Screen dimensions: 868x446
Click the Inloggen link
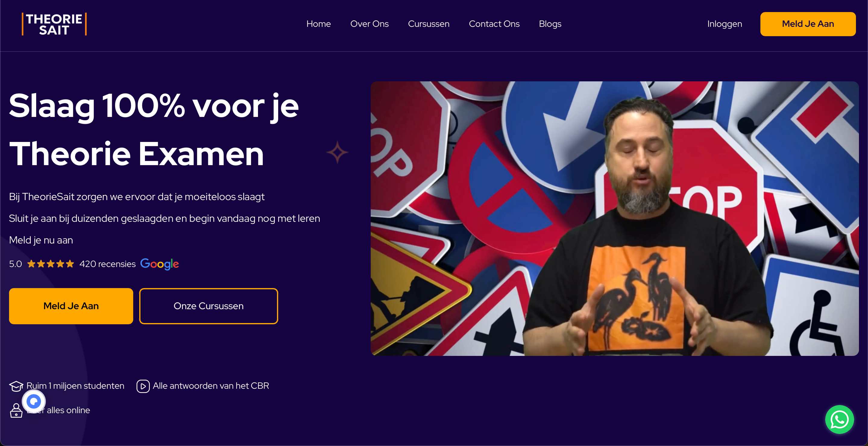pyautogui.click(x=725, y=24)
